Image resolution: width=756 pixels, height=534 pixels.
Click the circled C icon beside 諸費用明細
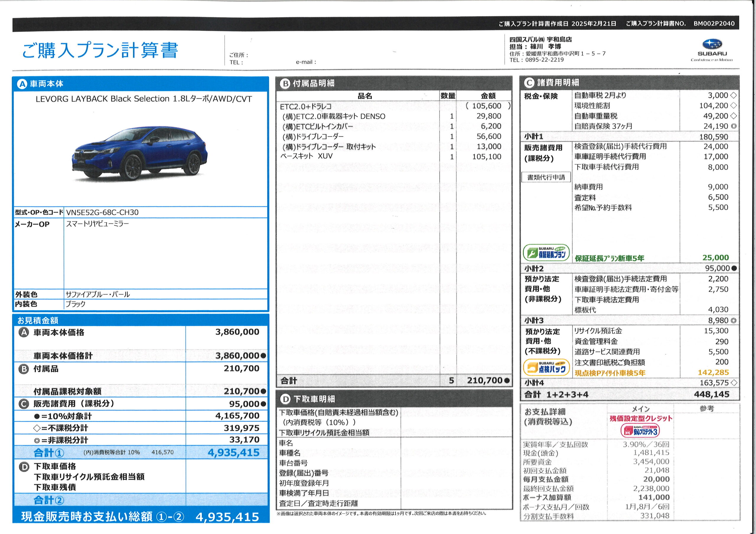click(x=529, y=83)
